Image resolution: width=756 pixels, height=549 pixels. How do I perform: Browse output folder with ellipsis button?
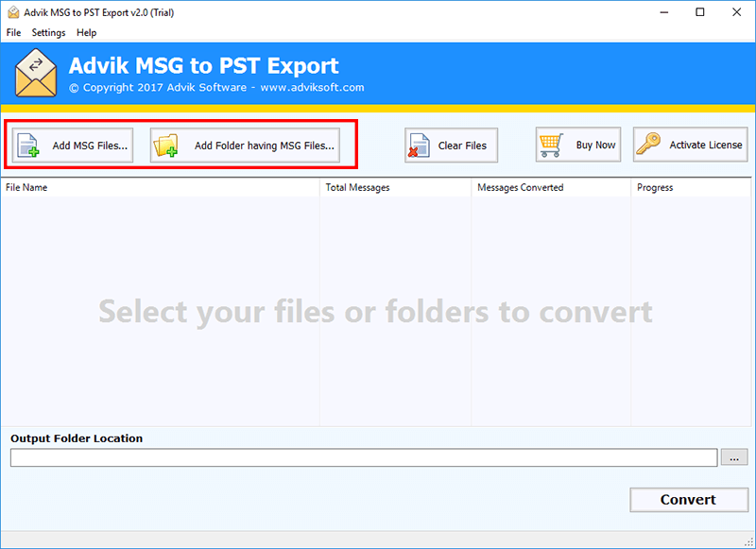[734, 457]
